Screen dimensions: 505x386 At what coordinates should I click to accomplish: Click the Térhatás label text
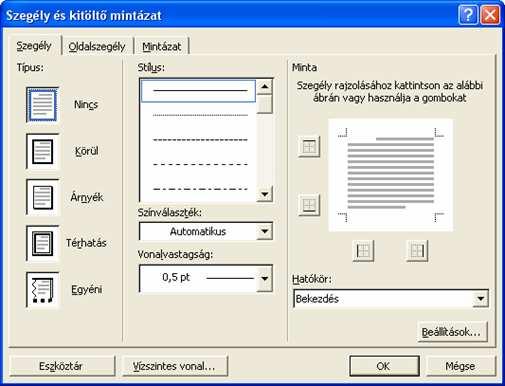[x=86, y=243]
